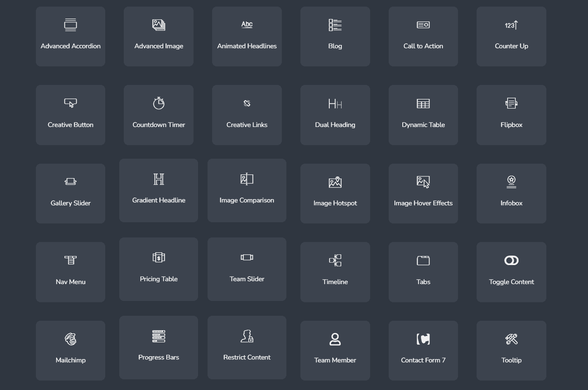This screenshot has width=588, height=390.
Task: Click the Dynamic Table grid icon
Action: click(423, 103)
